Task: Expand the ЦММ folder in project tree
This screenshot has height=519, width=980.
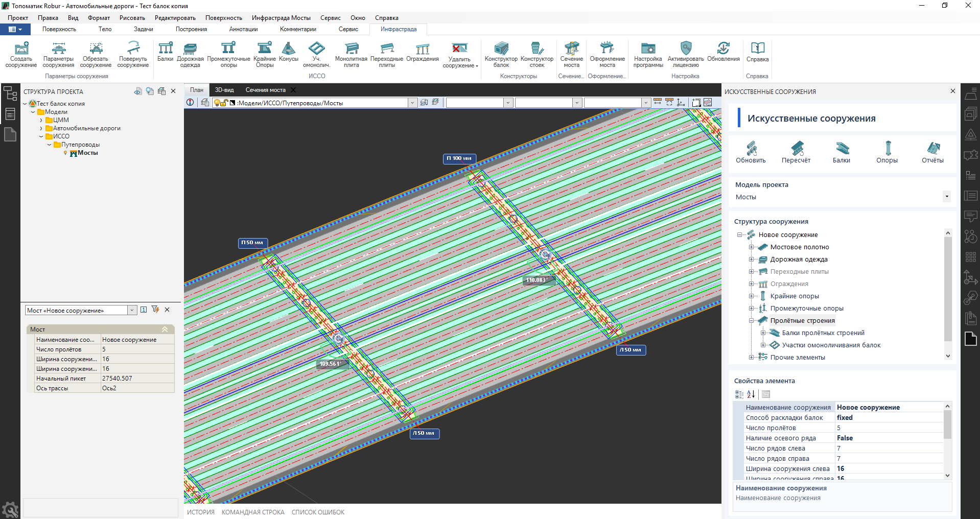Action: click(41, 120)
